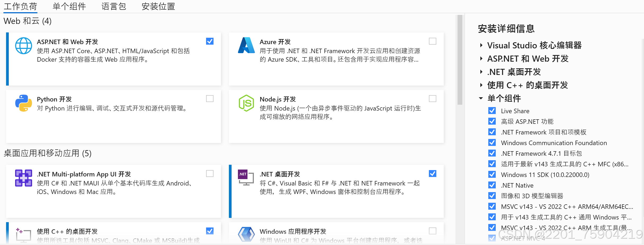
Task: Enable the Azure 开发 workload checkbox
Action: (x=432, y=41)
